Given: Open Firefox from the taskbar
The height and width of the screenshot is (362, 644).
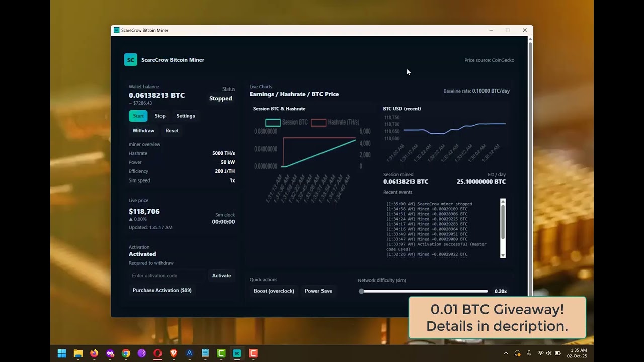Looking at the screenshot, I should (94, 353).
